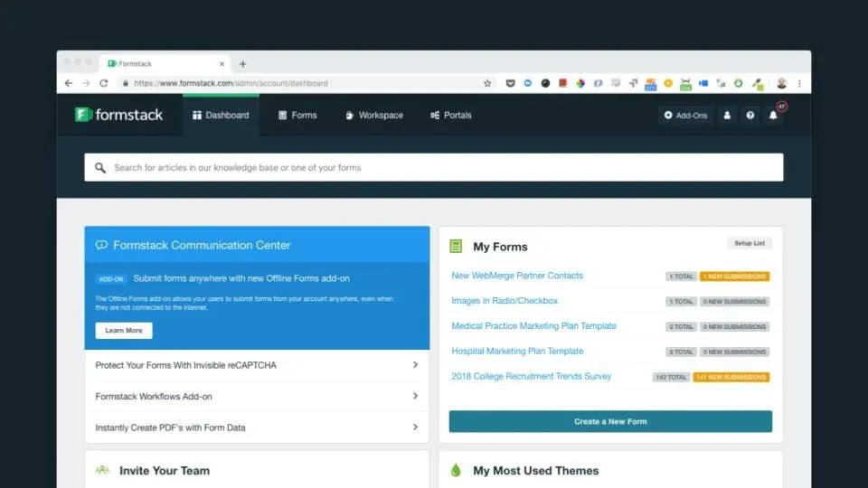This screenshot has width=868, height=488.
Task: Click the Setup List button
Action: (749, 243)
